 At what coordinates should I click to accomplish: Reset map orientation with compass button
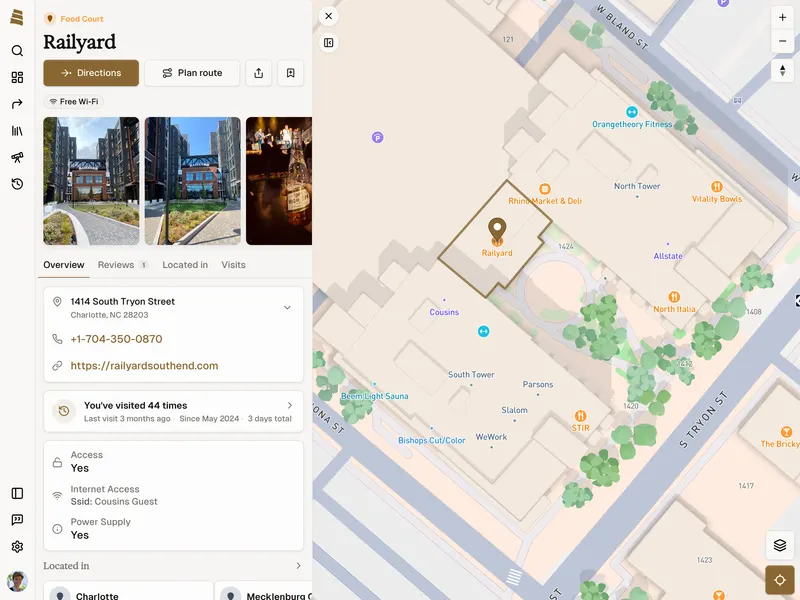click(782, 70)
